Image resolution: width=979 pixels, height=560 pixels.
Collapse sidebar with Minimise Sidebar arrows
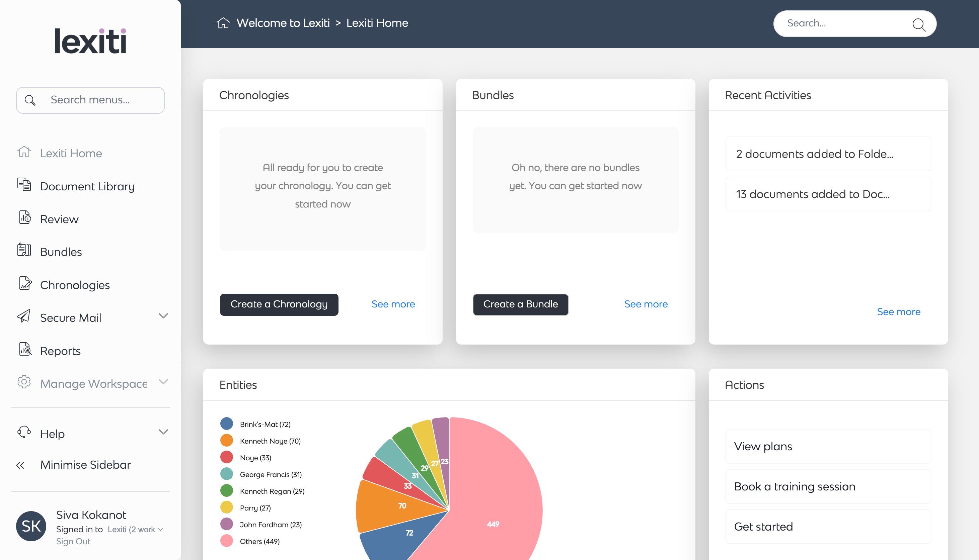coord(20,465)
